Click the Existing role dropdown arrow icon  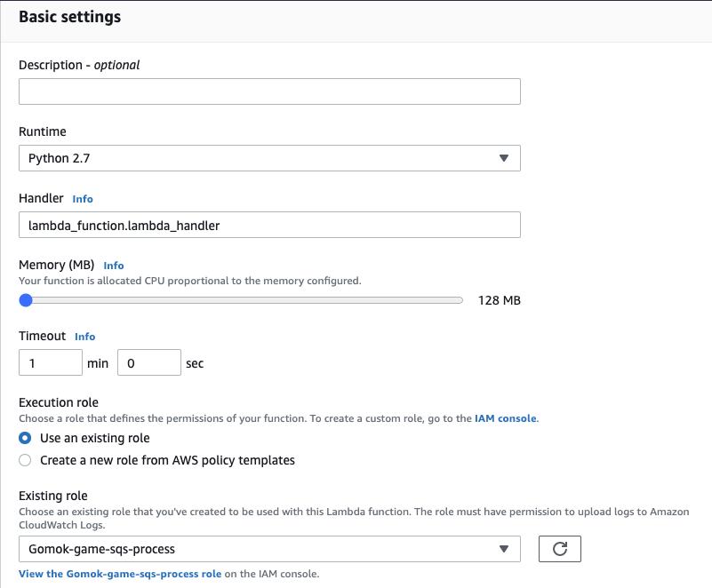[504, 549]
